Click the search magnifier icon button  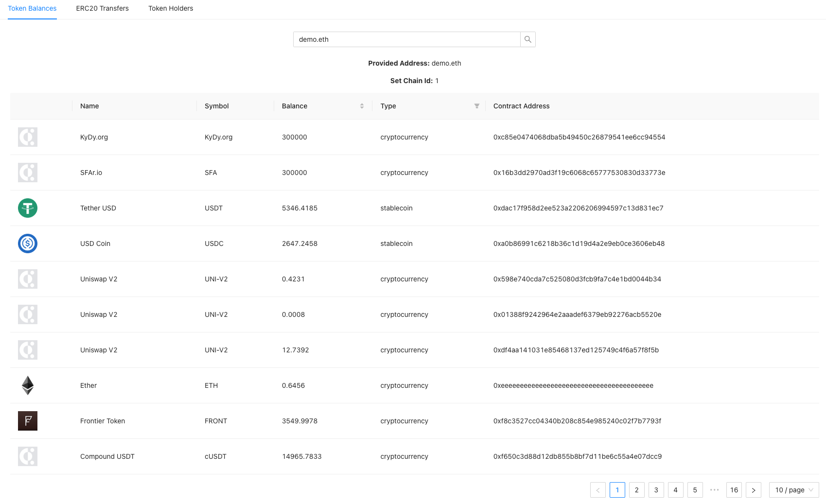[527, 39]
